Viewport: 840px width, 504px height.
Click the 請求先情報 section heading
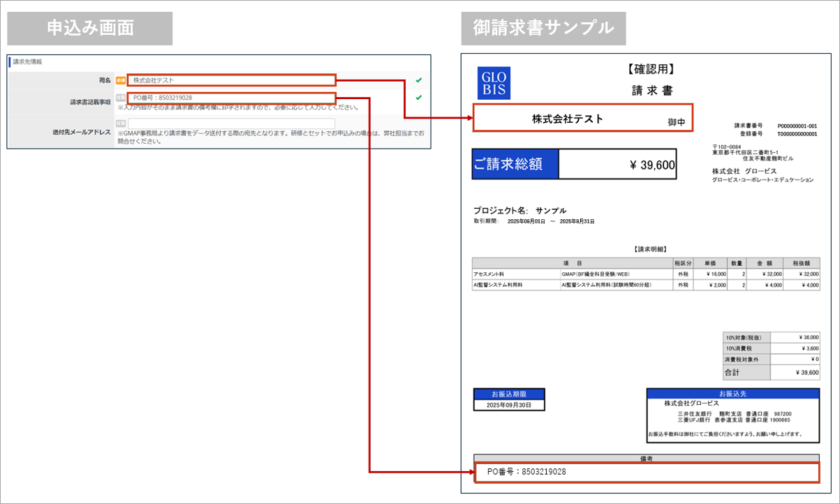coord(27,61)
